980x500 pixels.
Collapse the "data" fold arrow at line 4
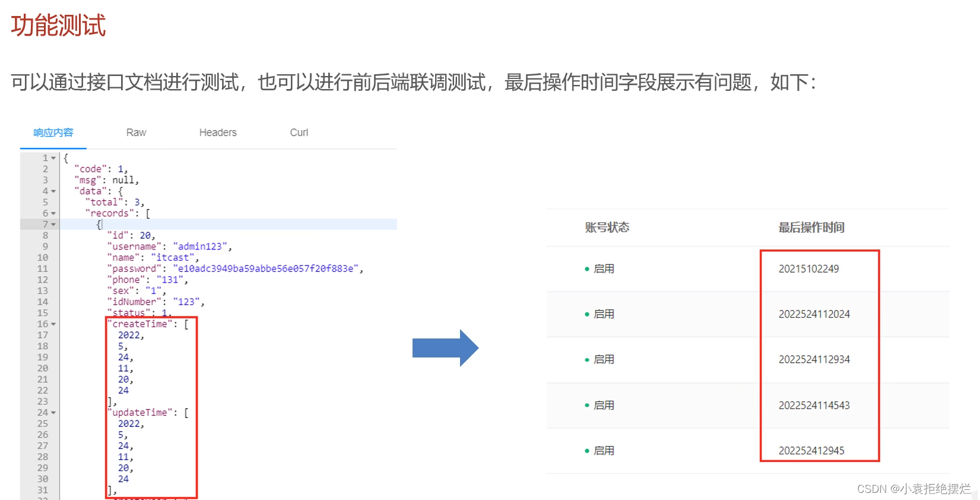click(x=53, y=191)
